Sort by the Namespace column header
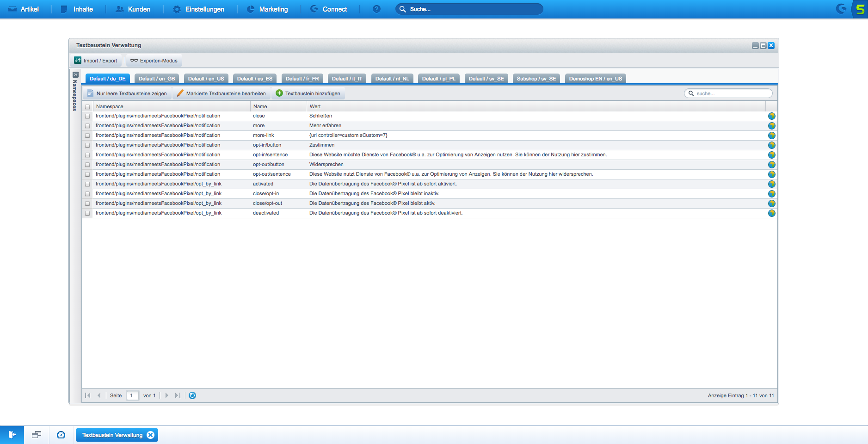868x444 pixels. pyautogui.click(x=172, y=106)
